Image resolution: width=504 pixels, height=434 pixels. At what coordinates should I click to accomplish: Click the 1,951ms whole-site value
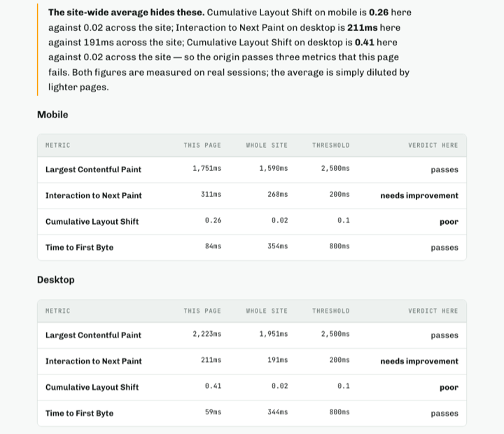coord(274,334)
